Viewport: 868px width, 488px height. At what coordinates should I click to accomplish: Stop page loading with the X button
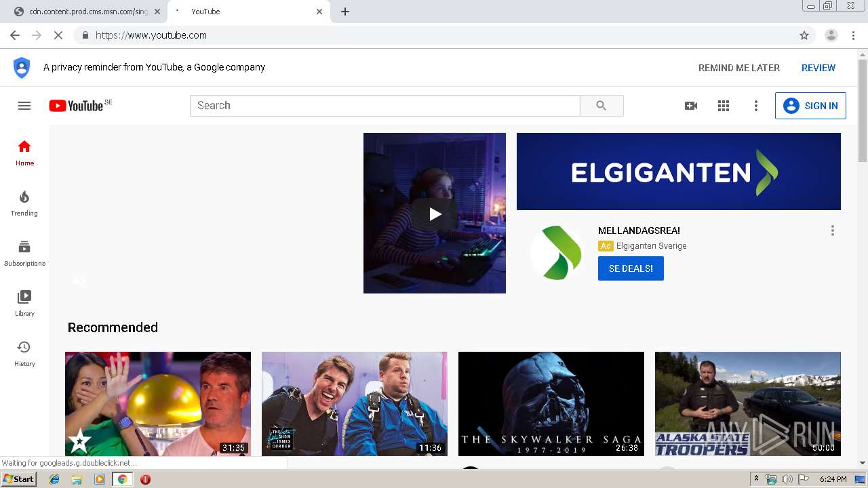pyautogui.click(x=58, y=35)
